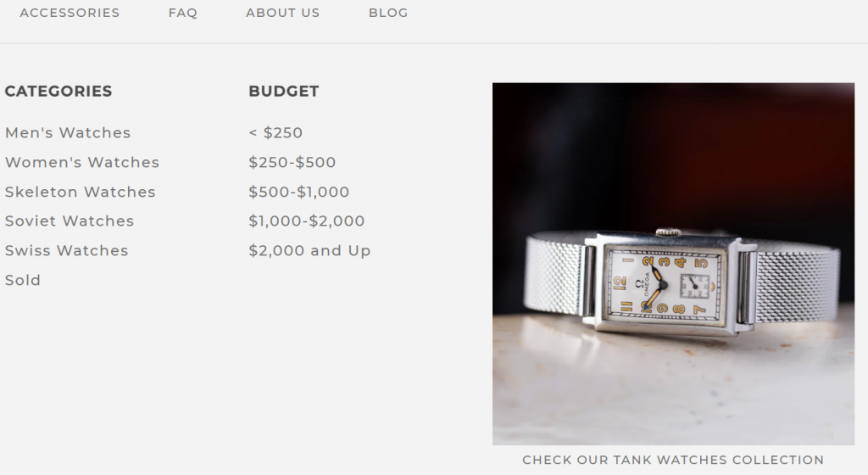Screen dimensions: 868x475
Task: Browse Men's Watches category
Action: [x=68, y=133]
